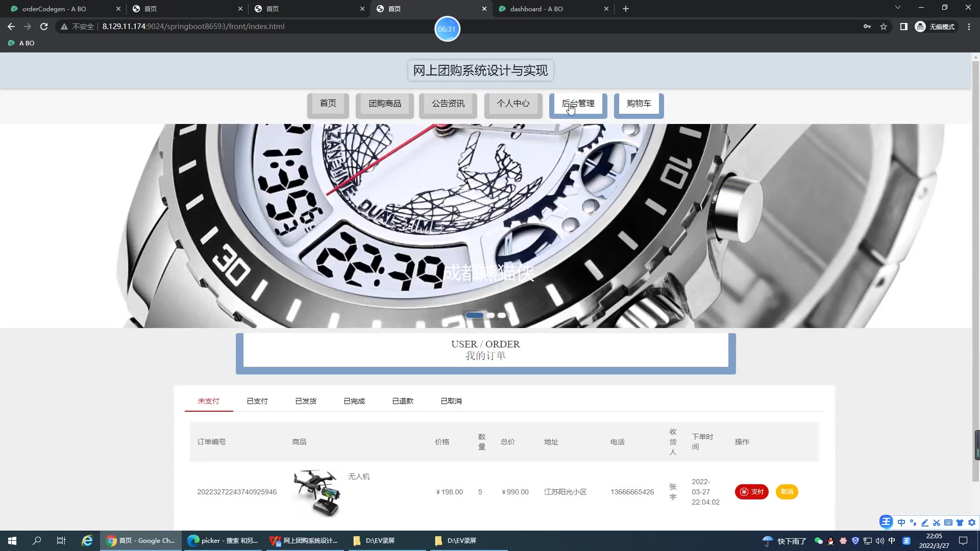This screenshot has width=980, height=551.
Task: Open the saved passwords key icon
Action: (x=867, y=27)
